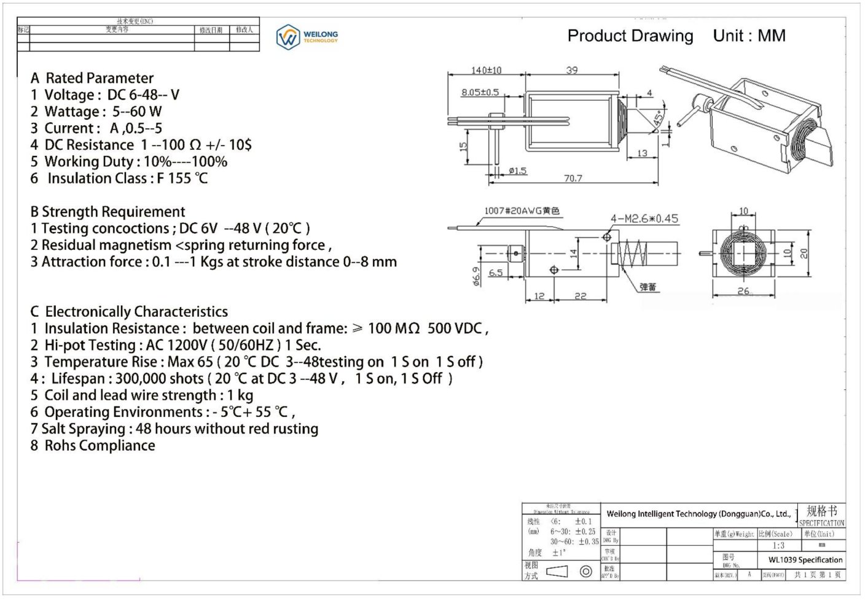
Task: Click the '8.05±0.5' dimension
Action: 480,92
